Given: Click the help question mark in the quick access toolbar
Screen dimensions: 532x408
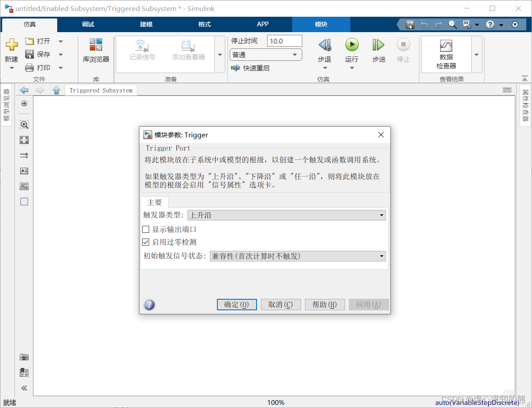Looking at the screenshot, I should click(x=490, y=25).
